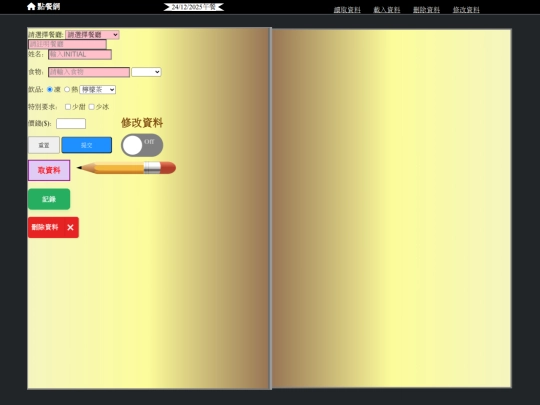This screenshot has width=540, height=405.
Task: Select the 凍 (cold) drink radio button
Action: point(50,90)
